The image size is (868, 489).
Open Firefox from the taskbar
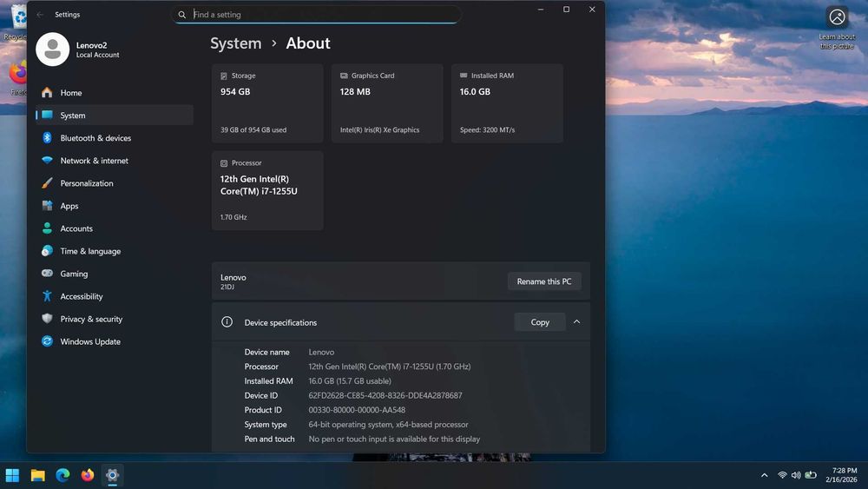pyautogui.click(x=88, y=475)
